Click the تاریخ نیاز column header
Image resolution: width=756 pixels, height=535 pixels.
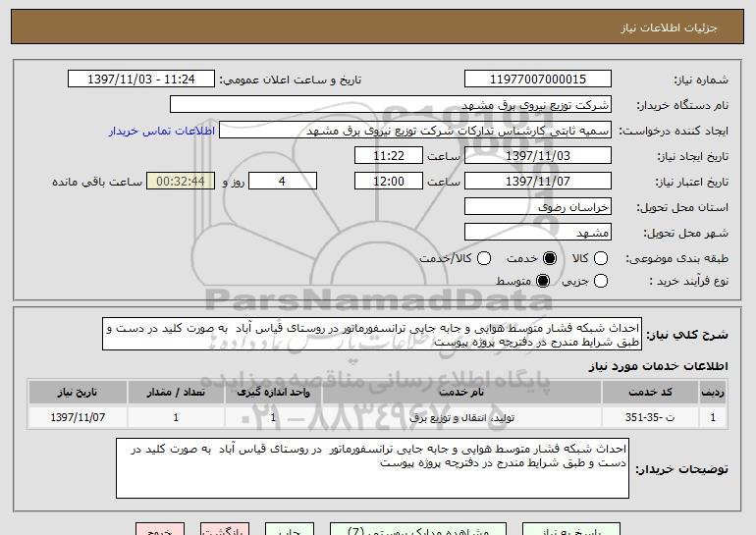coord(78,393)
